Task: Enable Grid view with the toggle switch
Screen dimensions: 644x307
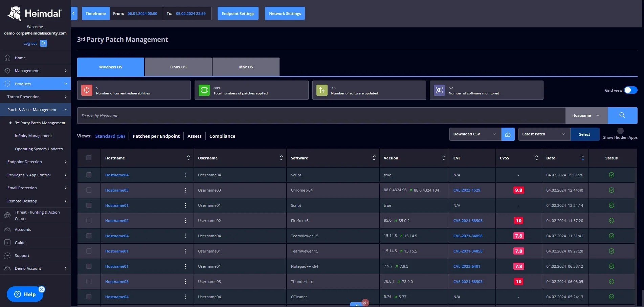Action: tap(630, 90)
